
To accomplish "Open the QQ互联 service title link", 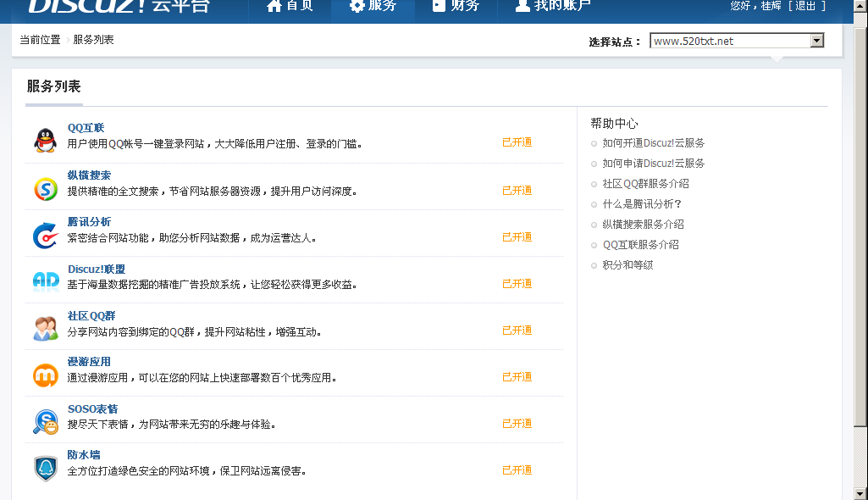I will (x=86, y=128).
